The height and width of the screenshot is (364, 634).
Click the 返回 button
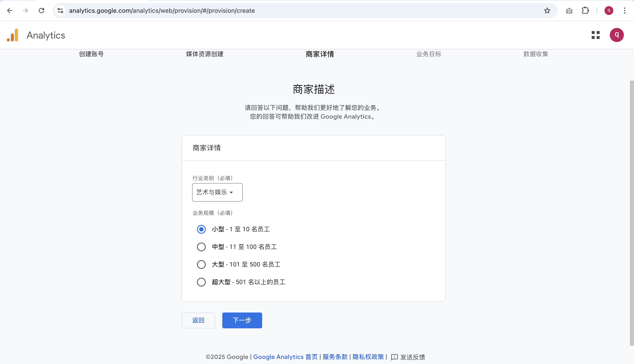click(x=198, y=320)
